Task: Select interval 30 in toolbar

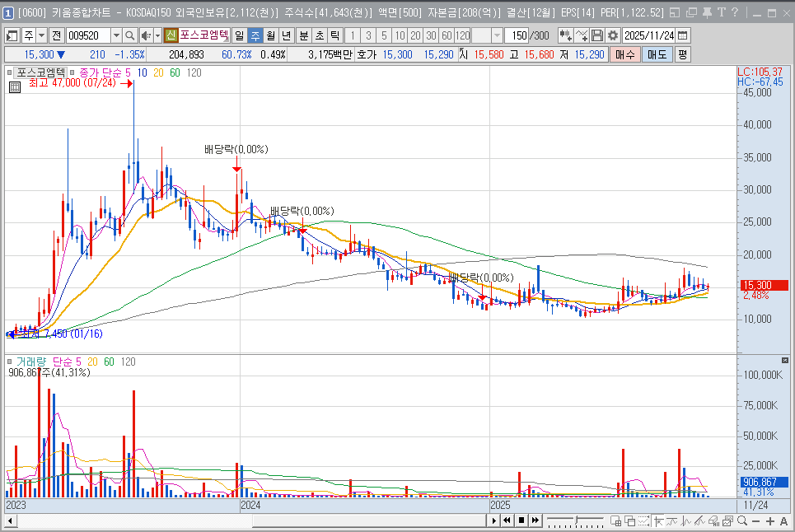Action: [431, 35]
